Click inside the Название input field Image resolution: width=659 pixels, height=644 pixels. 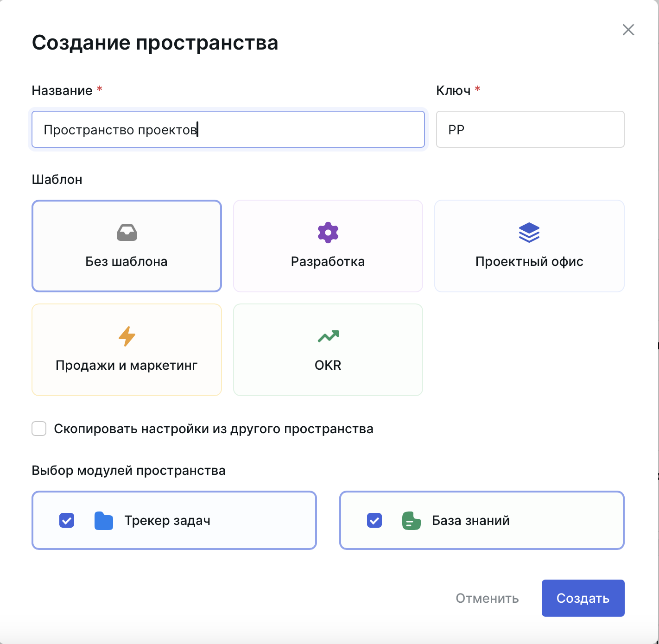click(228, 129)
